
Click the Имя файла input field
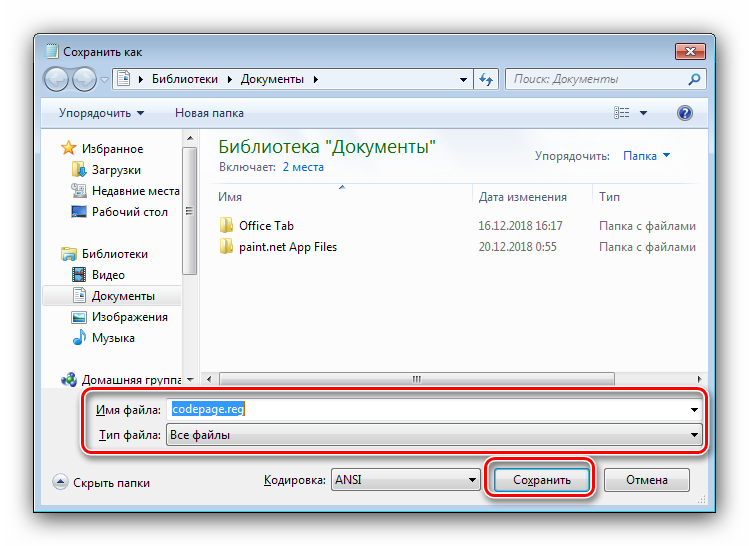pos(434,409)
